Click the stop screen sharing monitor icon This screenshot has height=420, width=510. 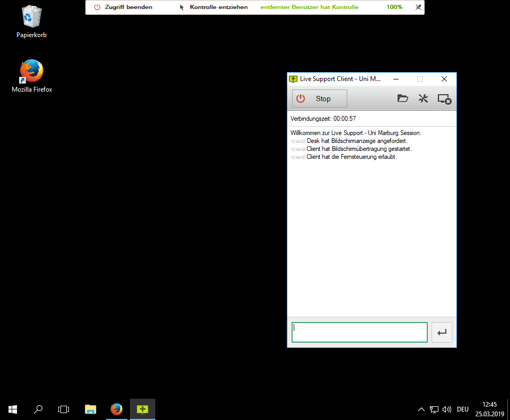point(444,99)
